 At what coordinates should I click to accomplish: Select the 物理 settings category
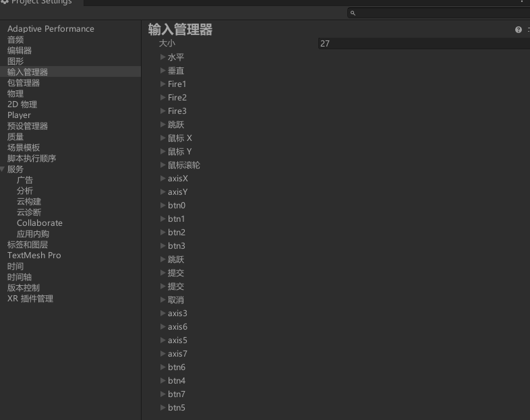(x=16, y=94)
